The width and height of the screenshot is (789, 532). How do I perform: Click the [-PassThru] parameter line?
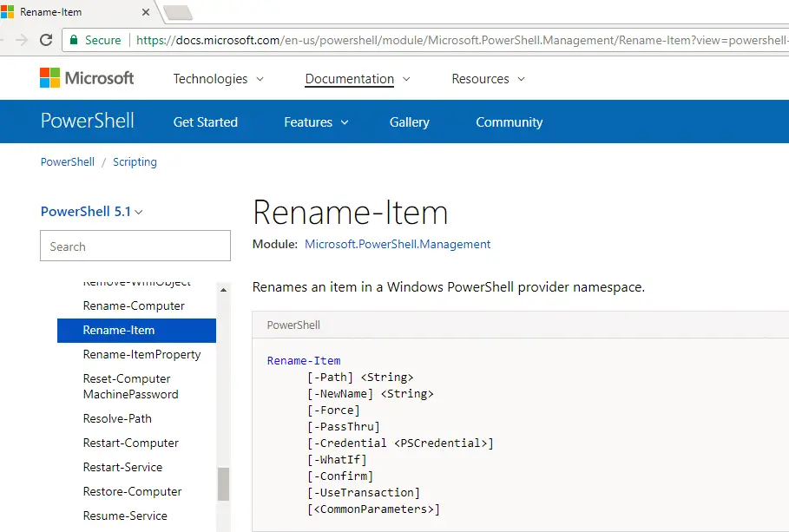[344, 427]
